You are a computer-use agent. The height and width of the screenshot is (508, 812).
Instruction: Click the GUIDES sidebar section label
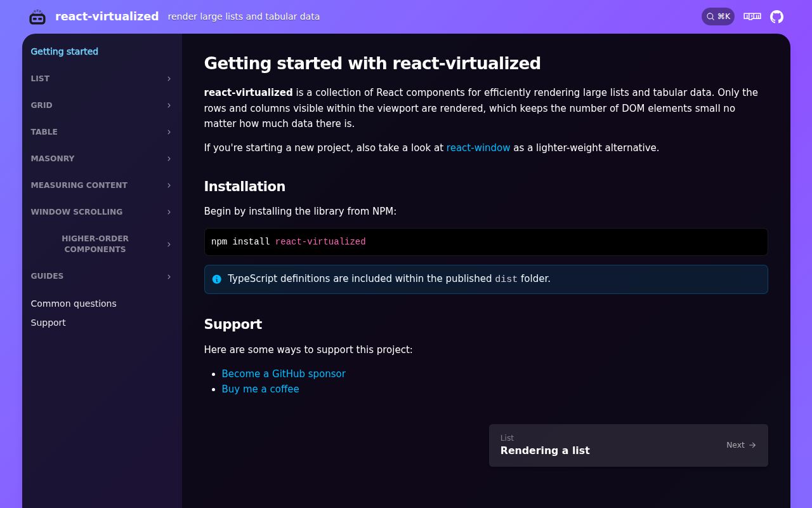pyautogui.click(x=47, y=276)
